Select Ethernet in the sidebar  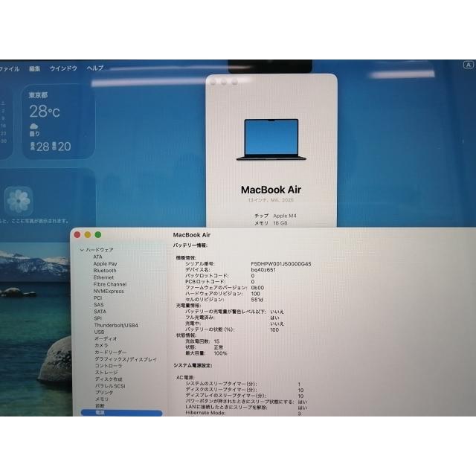tap(103, 277)
